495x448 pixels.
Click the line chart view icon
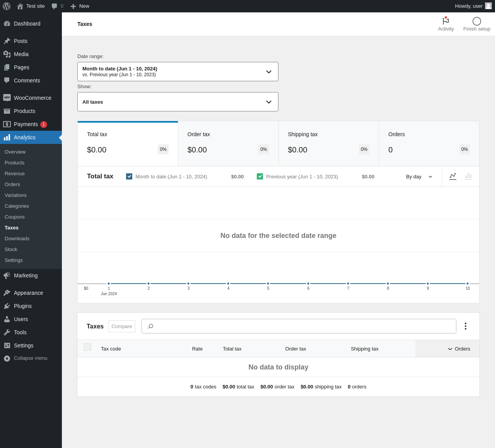[453, 176]
